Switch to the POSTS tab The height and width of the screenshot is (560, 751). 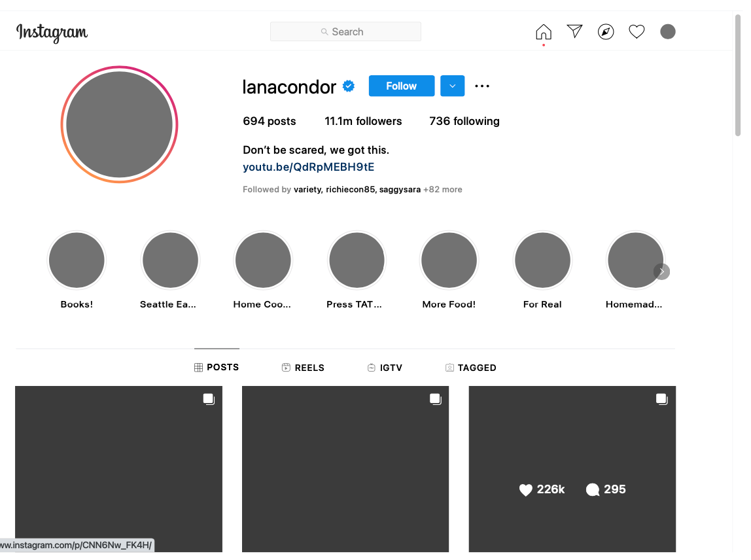217,368
